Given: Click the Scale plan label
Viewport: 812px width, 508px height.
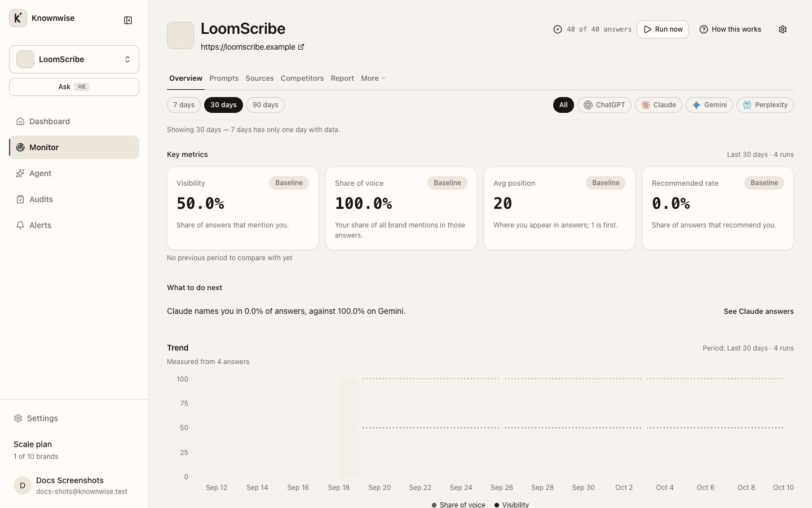Looking at the screenshot, I should (33, 444).
